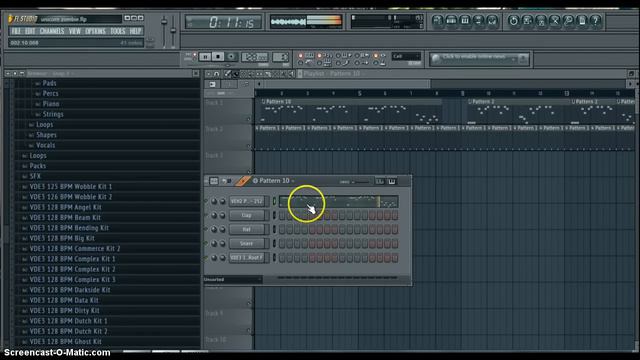The height and width of the screenshot is (360, 640).
Task: Click the playlist horizontal scrollbar
Action: [345, 84]
